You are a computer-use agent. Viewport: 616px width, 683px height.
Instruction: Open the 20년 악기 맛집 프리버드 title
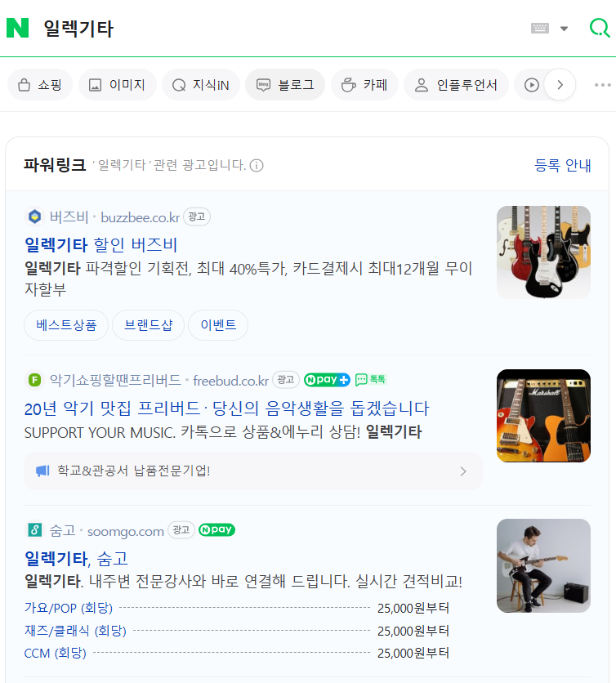pos(226,408)
